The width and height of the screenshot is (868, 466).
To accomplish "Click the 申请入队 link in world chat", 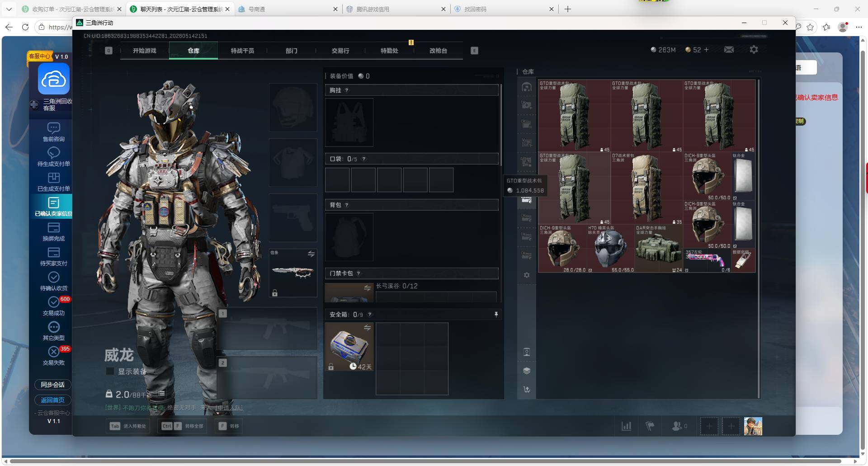I will point(229,408).
